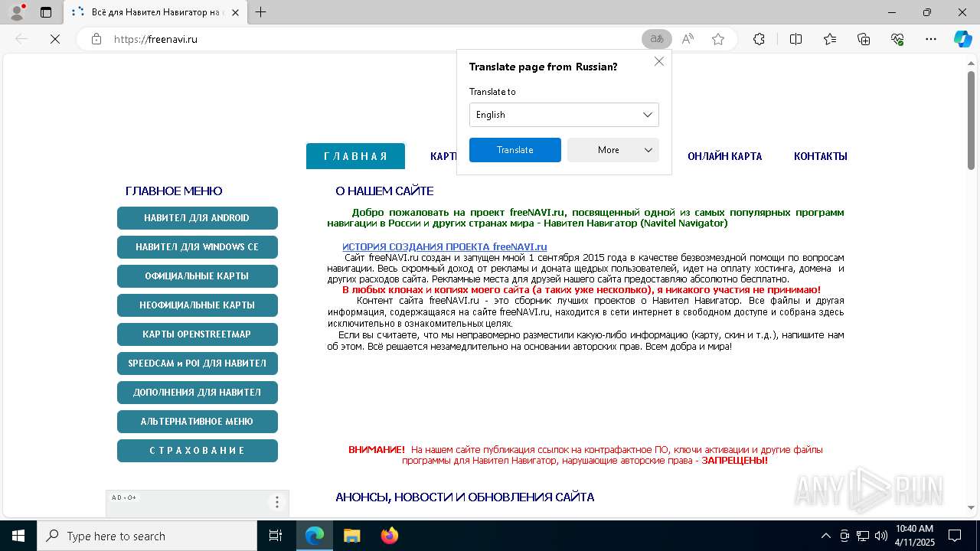980x551 pixels.
Task: Open the tab actions menu icon
Action: coord(46,12)
